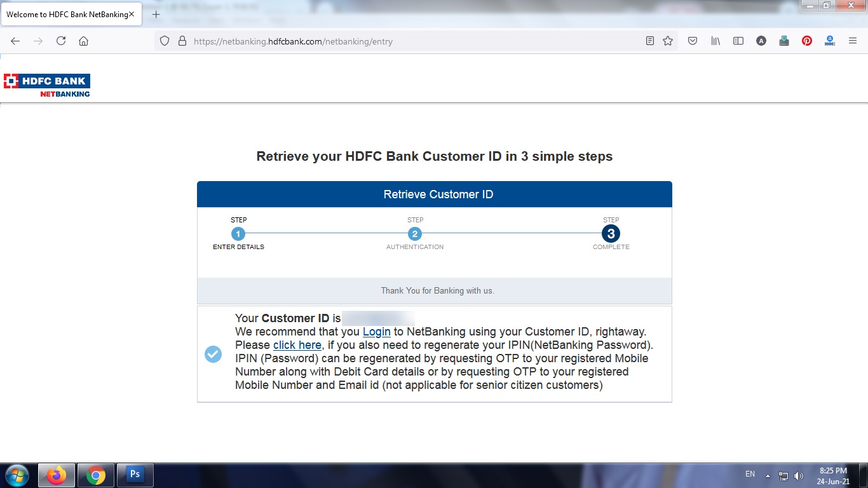868x488 pixels.
Task: Click the step 3 Complete circle
Action: tap(611, 234)
